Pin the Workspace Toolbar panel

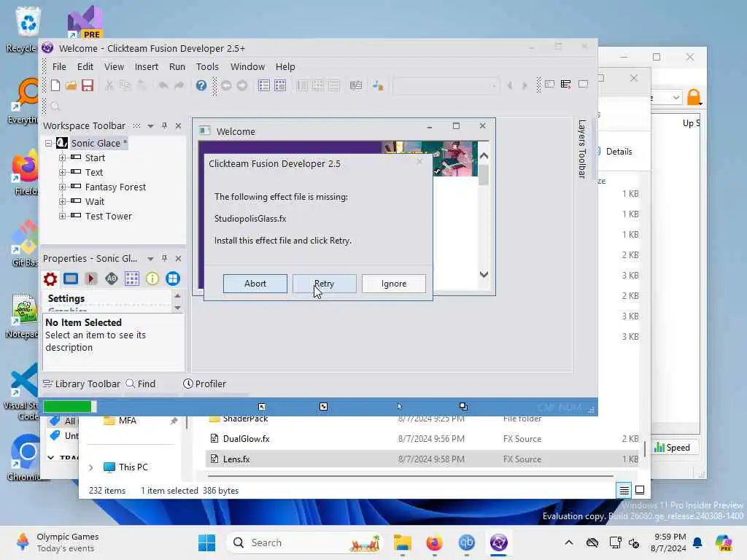pos(164,125)
